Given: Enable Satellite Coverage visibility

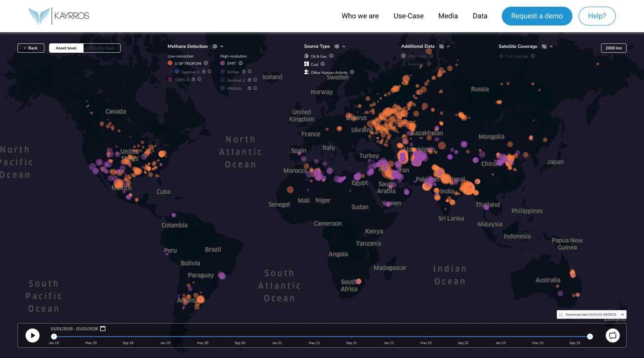Looking at the screenshot, I should coord(544,46).
